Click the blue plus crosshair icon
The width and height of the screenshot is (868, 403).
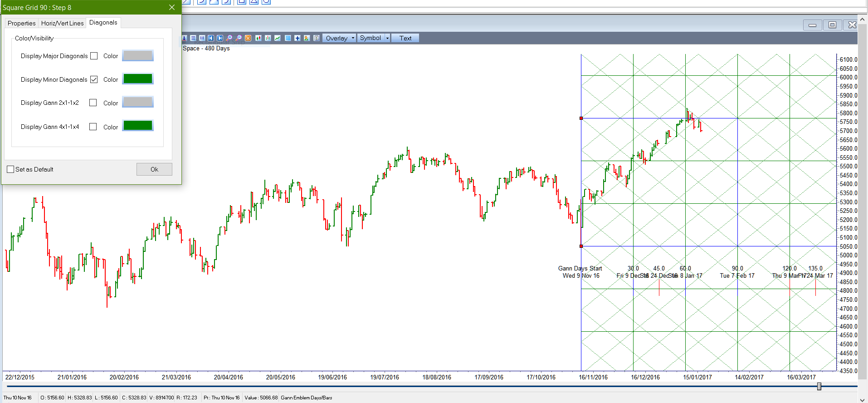(297, 38)
